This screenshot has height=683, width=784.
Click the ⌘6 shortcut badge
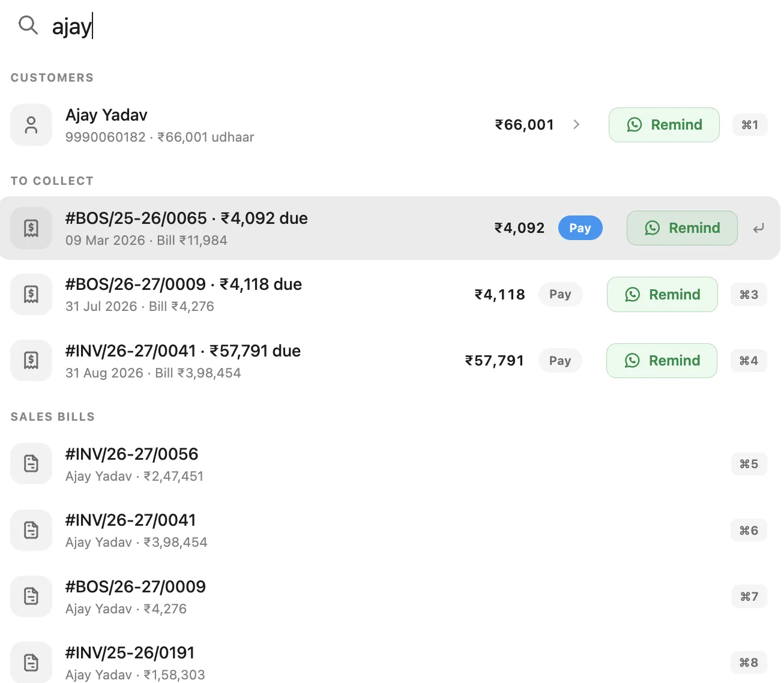click(x=749, y=531)
